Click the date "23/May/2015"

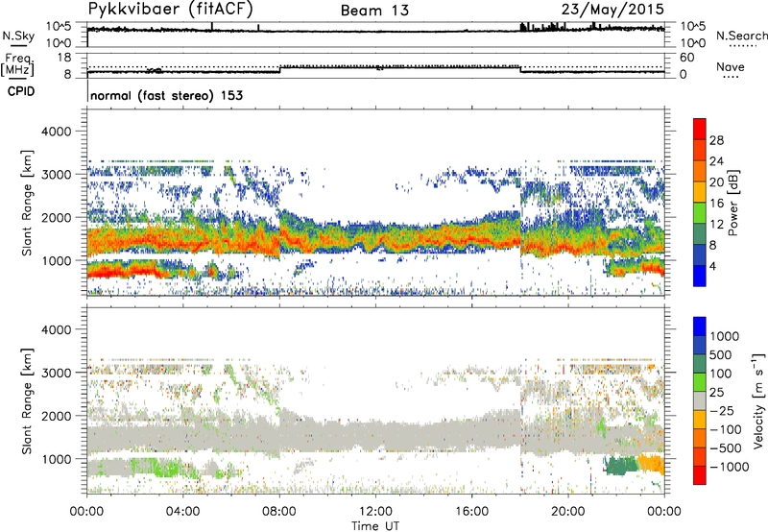[612, 10]
